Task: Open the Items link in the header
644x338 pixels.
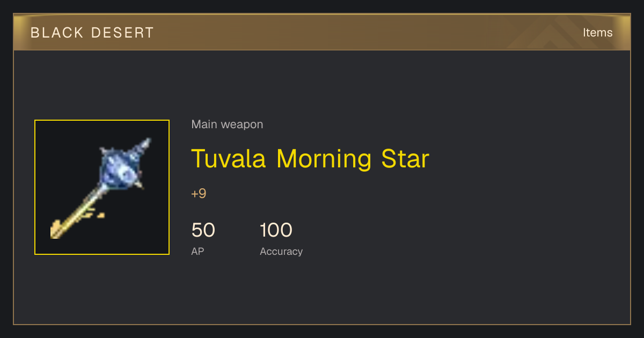Action: (597, 32)
